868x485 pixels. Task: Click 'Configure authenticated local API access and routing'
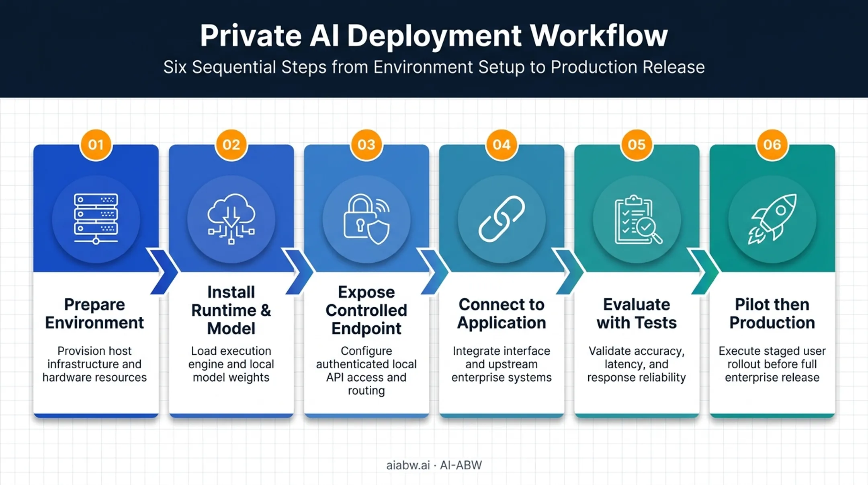(366, 370)
